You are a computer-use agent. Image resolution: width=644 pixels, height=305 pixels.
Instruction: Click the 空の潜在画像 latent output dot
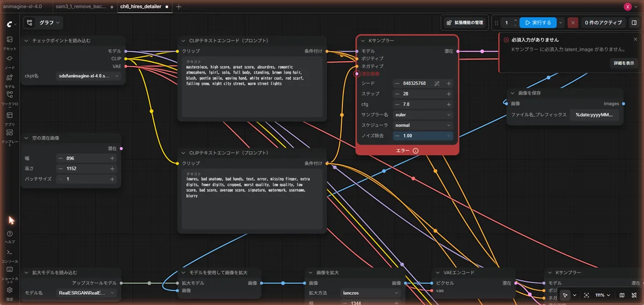coord(121,148)
